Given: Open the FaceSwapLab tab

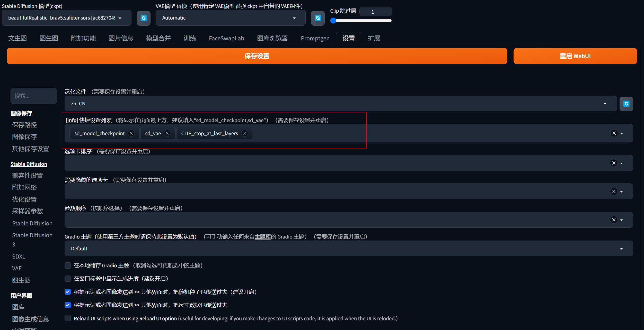Looking at the screenshot, I should (x=226, y=38).
